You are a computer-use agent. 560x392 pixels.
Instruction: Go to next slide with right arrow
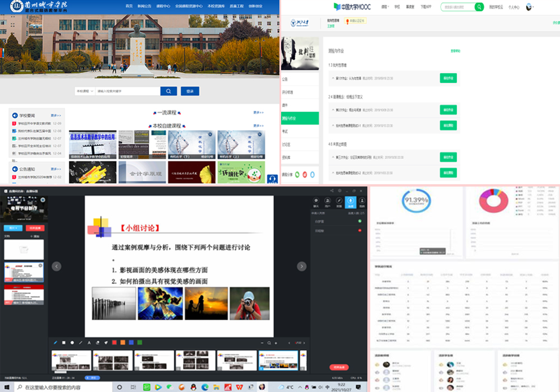click(x=301, y=266)
